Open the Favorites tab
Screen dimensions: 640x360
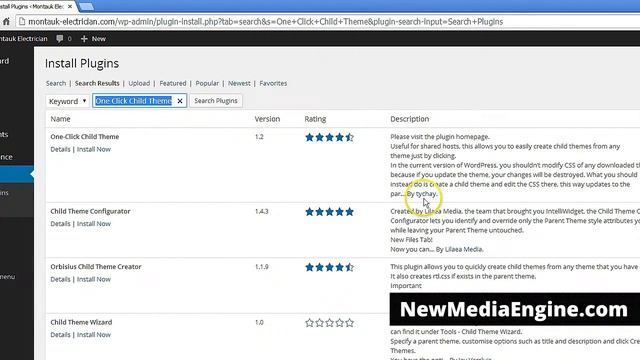click(x=273, y=83)
